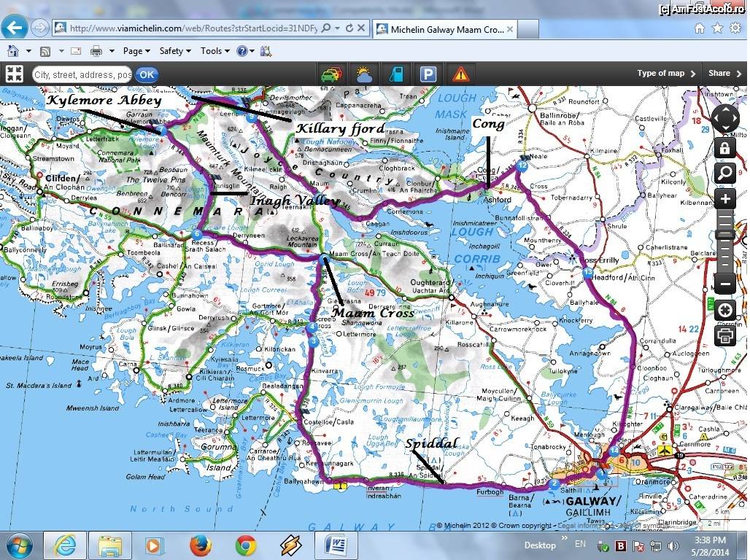
Task: Toggle the petrol stations layer icon
Action: (x=396, y=74)
